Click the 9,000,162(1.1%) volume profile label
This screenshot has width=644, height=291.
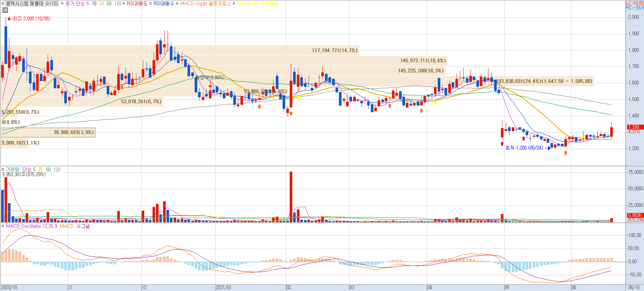pyautogui.click(x=20, y=143)
